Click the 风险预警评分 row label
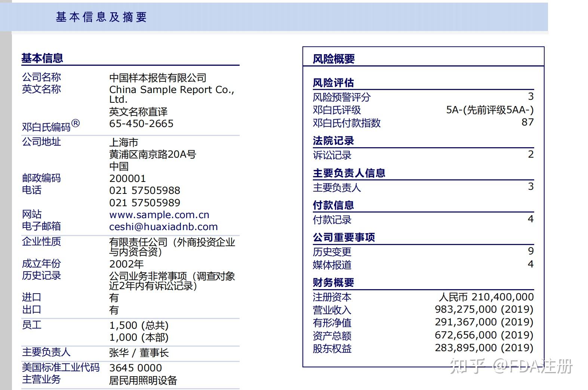 (342, 97)
